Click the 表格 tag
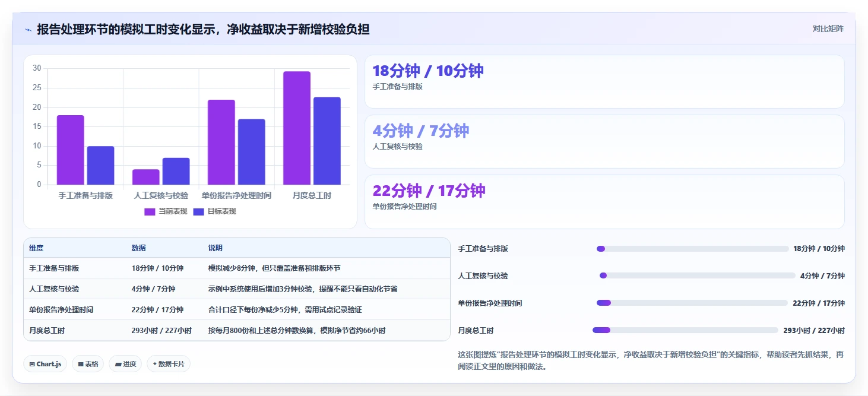 [x=88, y=364]
